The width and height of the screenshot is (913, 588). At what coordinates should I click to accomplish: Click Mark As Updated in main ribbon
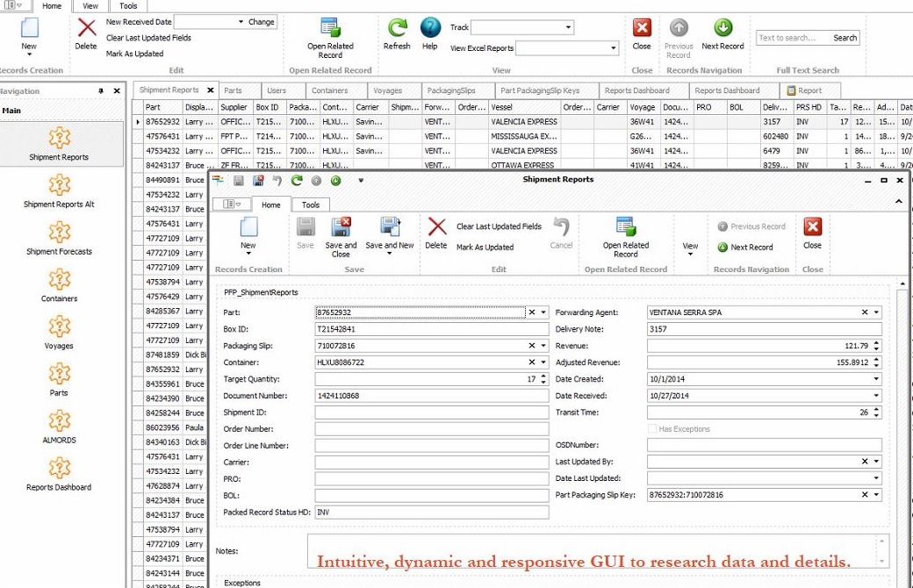point(134,54)
